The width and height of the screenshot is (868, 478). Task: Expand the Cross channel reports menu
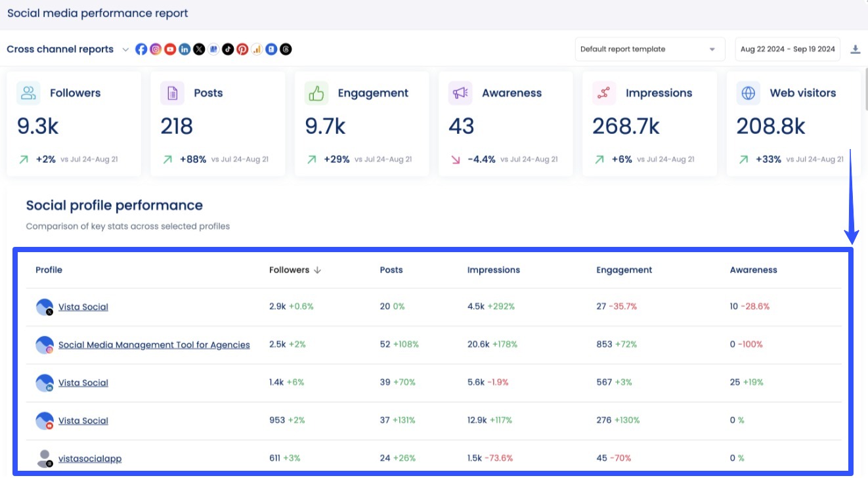tap(125, 49)
